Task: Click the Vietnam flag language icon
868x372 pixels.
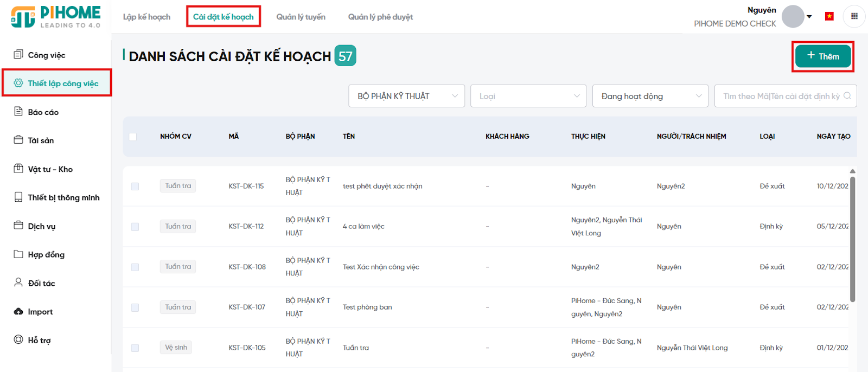Action: (x=829, y=16)
